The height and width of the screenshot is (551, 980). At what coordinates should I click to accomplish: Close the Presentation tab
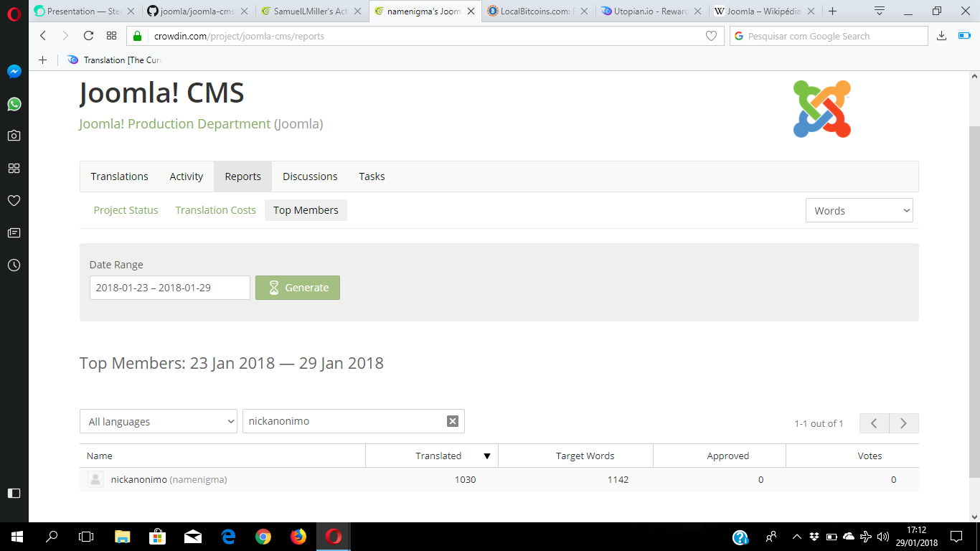click(131, 11)
